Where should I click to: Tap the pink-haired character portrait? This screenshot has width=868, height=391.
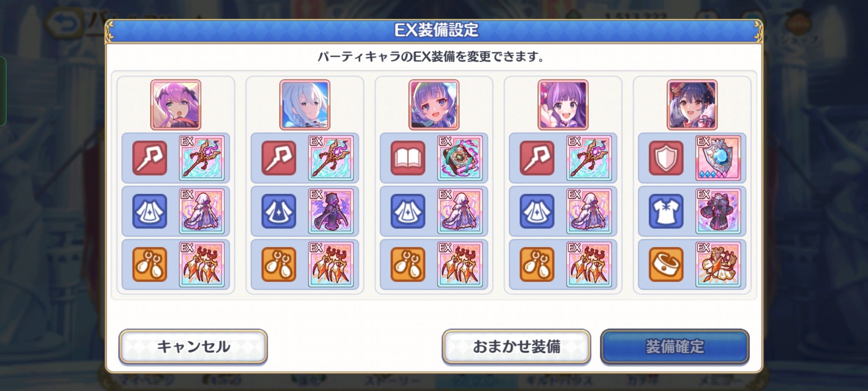click(x=175, y=105)
